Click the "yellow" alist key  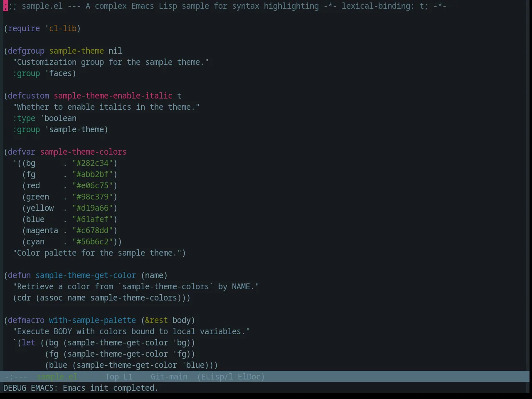pyautogui.click(x=40, y=208)
